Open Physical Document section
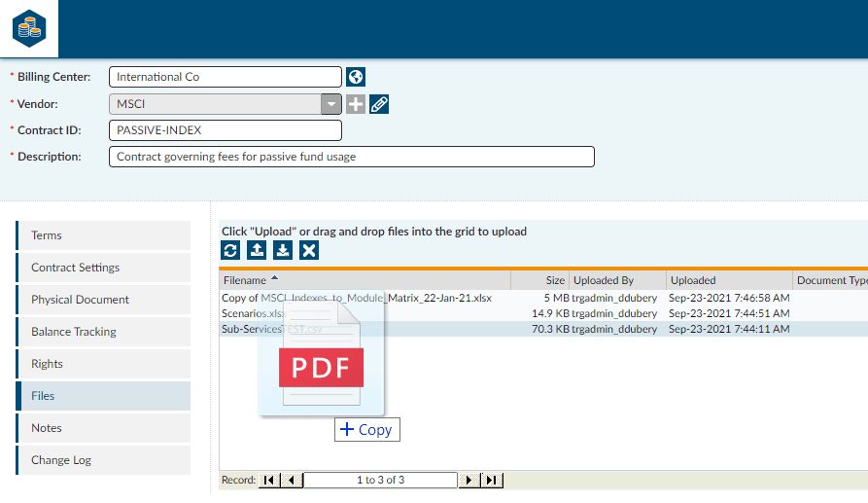 pos(103,300)
